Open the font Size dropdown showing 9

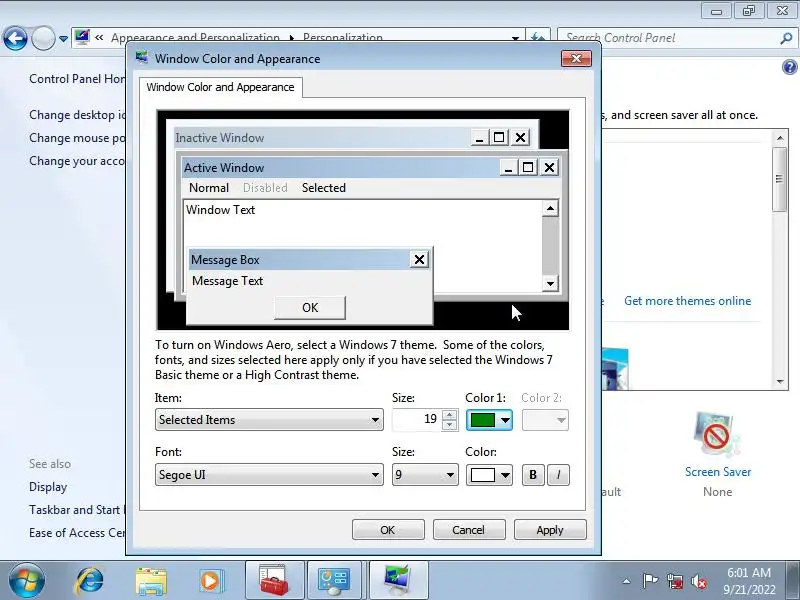coord(425,475)
